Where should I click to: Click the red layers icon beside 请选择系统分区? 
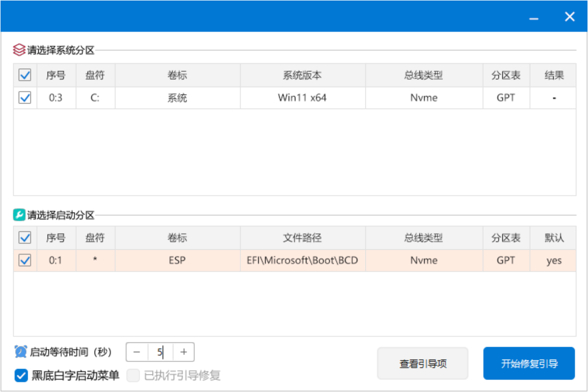coord(19,50)
